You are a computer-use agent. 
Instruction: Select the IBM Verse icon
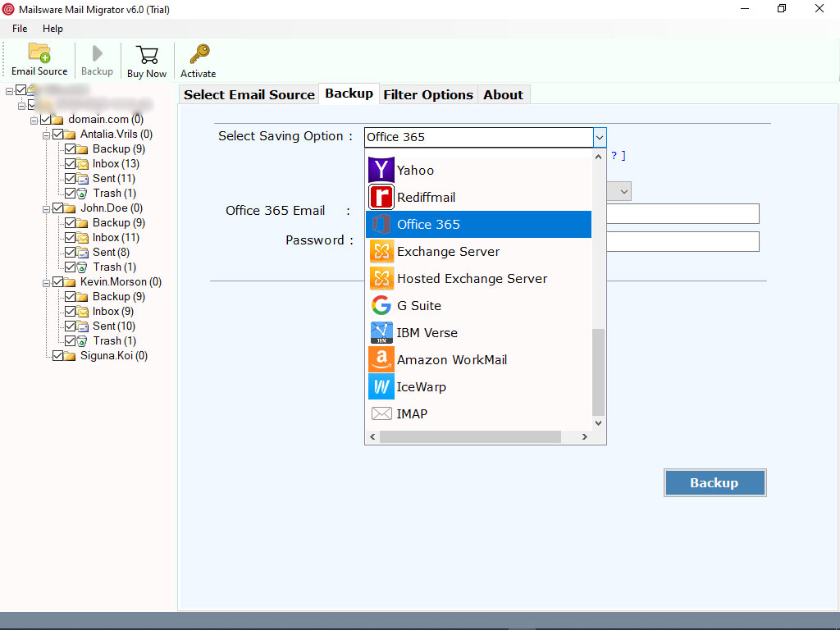(x=381, y=333)
